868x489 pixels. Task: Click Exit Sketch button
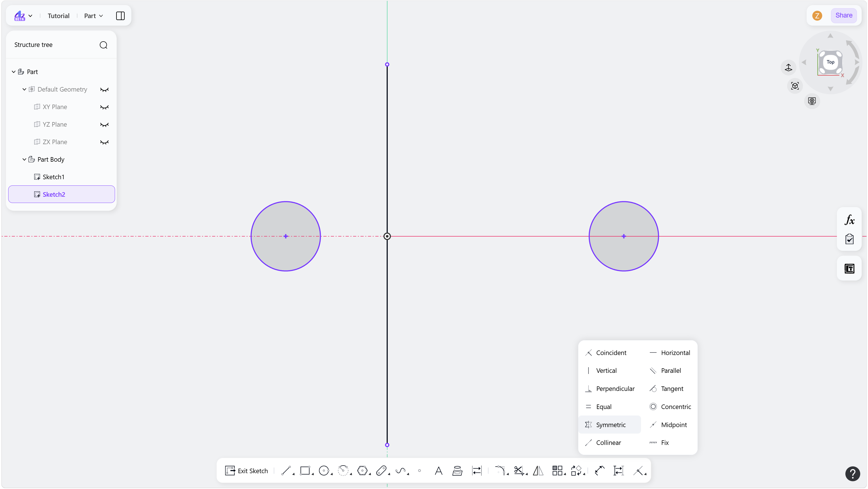pyautogui.click(x=246, y=471)
